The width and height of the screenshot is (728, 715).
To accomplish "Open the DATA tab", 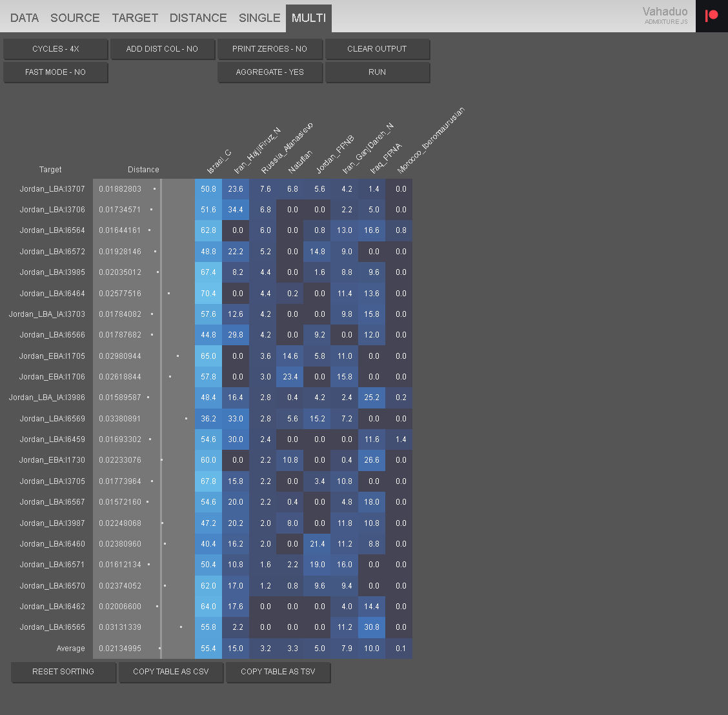I will pyautogui.click(x=25, y=17).
